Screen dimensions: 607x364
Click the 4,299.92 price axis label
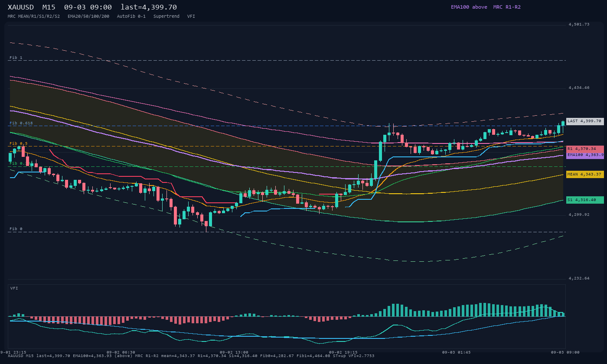coord(579,214)
